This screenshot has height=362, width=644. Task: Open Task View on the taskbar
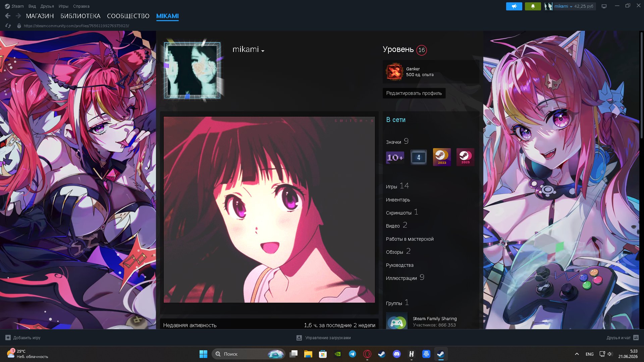click(294, 354)
